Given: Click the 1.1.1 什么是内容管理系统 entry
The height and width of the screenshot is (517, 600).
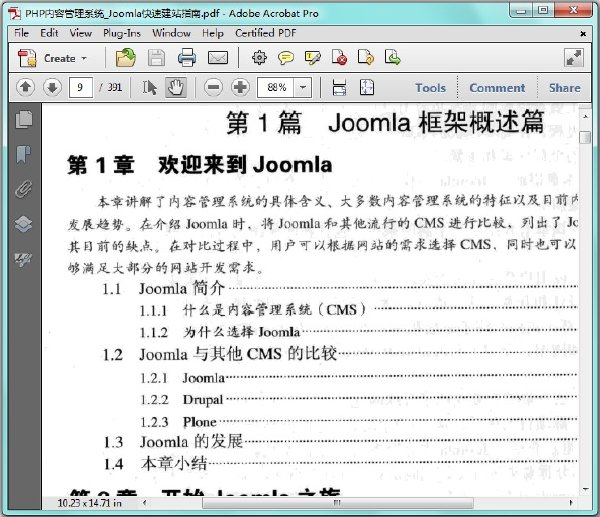Looking at the screenshot, I should [x=358, y=310].
